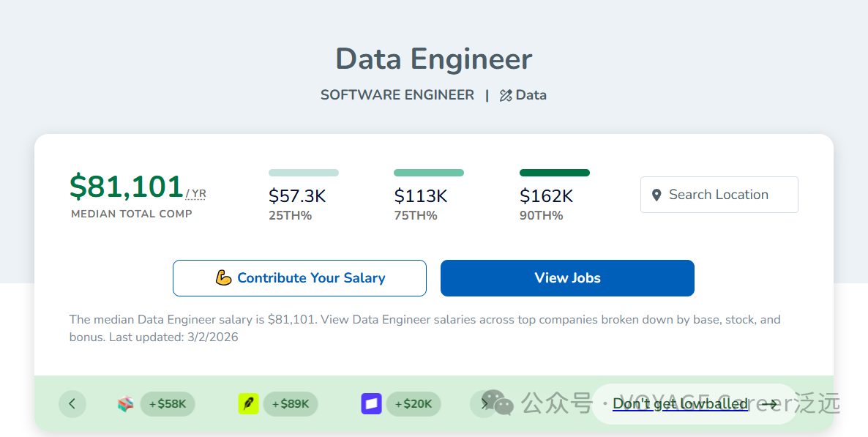Click the flexing arm emoji icon

(224, 278)
